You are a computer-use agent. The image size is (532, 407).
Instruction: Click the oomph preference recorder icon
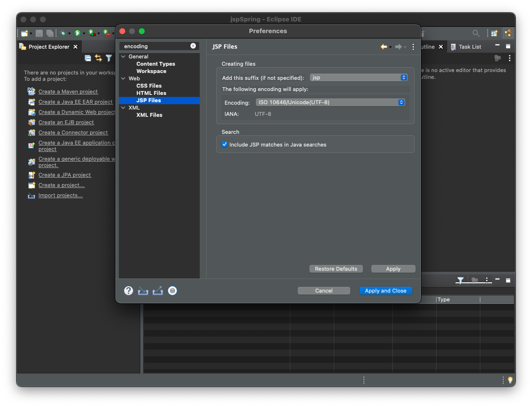pos(172,291)
